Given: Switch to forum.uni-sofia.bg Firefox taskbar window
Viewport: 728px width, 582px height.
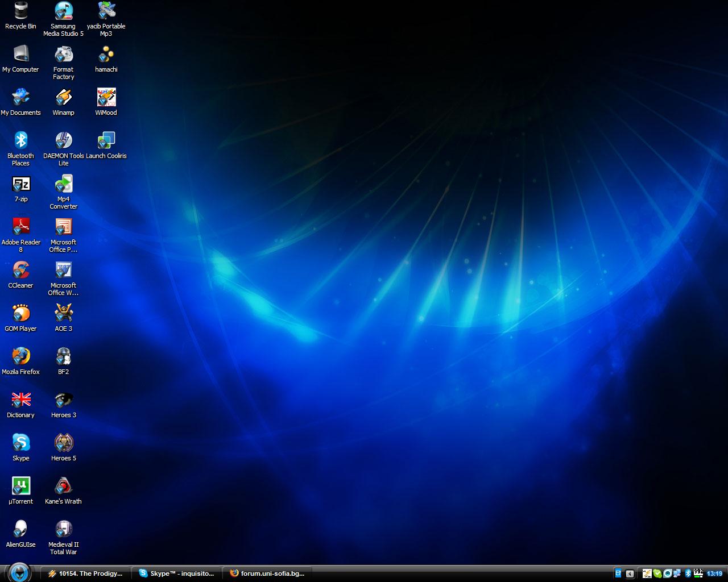Looking at the screenshot, I should [x=267, y=573].
